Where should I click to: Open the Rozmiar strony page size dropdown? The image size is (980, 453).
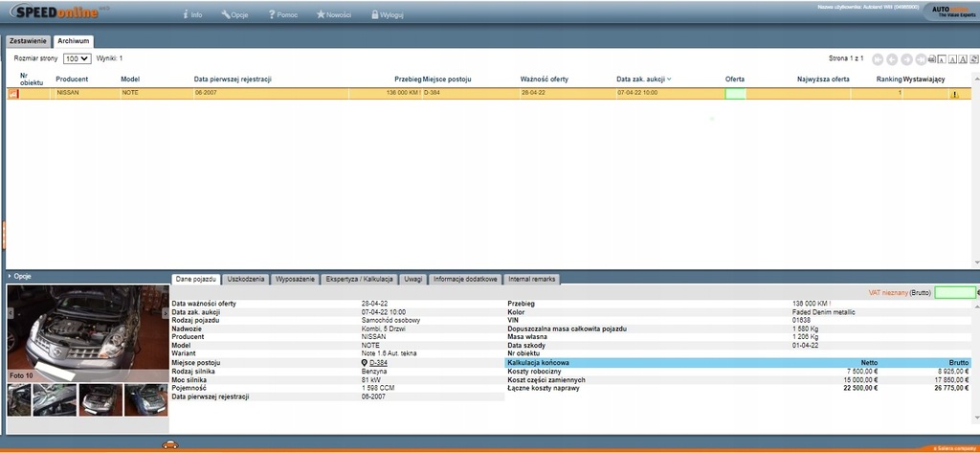(x=77, y=58)
